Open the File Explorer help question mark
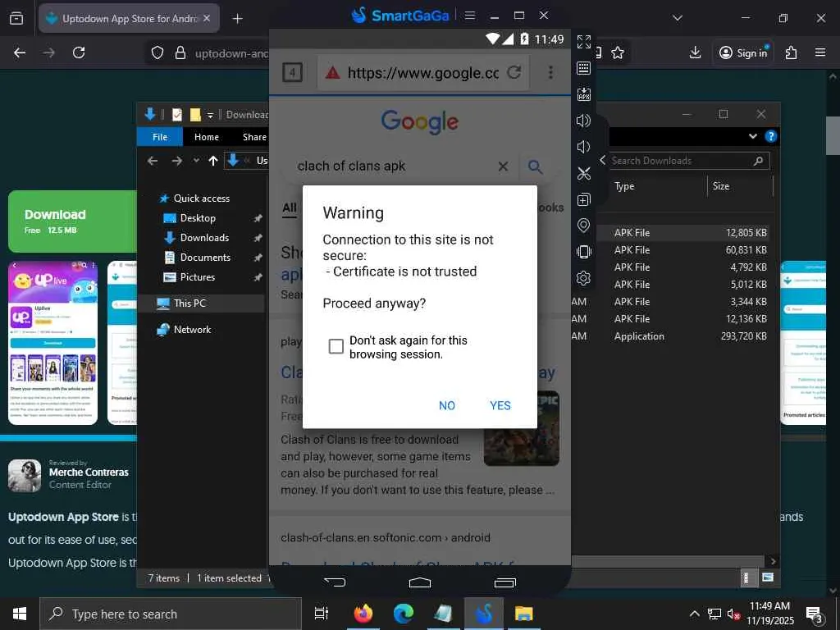The width and height of the screenshot is (840, 630). click(771, 136)
